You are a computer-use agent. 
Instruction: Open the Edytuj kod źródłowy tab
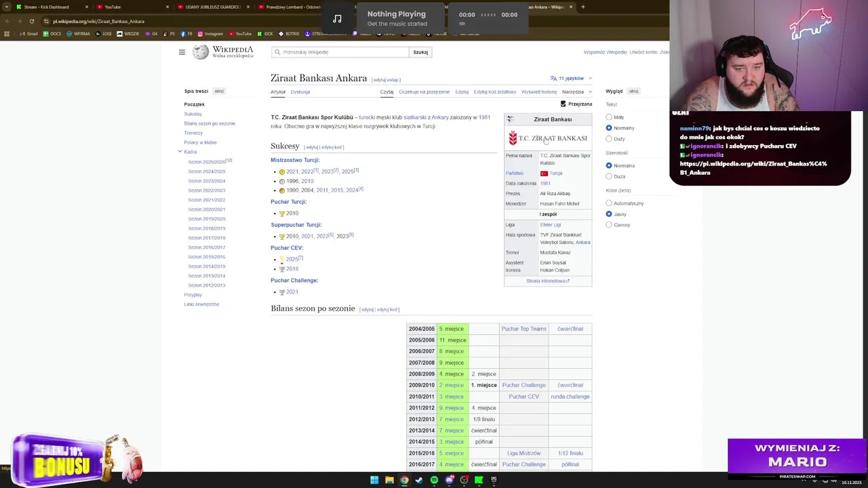pos(495,91)
